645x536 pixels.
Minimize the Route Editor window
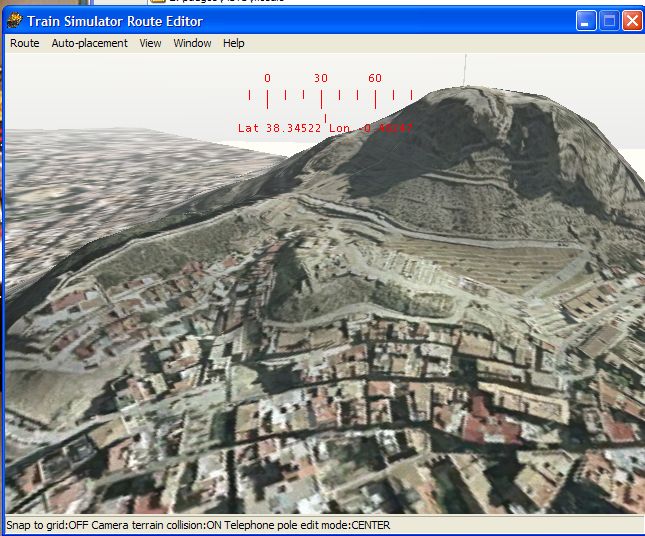coord(586,20)
